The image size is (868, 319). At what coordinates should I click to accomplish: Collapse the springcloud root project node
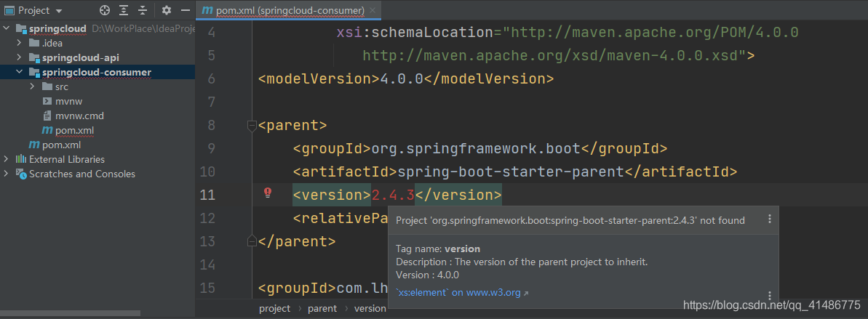(6, 28)
